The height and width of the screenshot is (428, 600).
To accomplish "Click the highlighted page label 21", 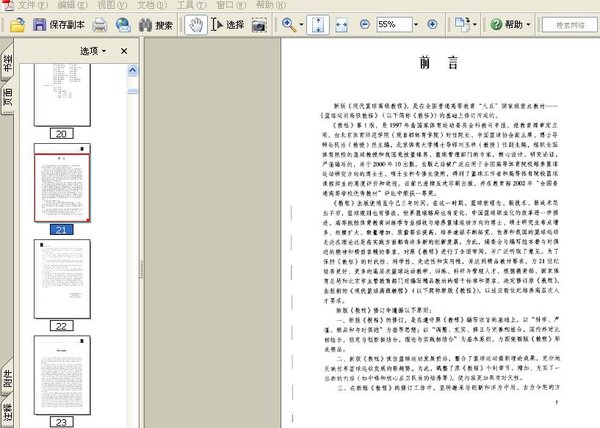I will [61, 230].
